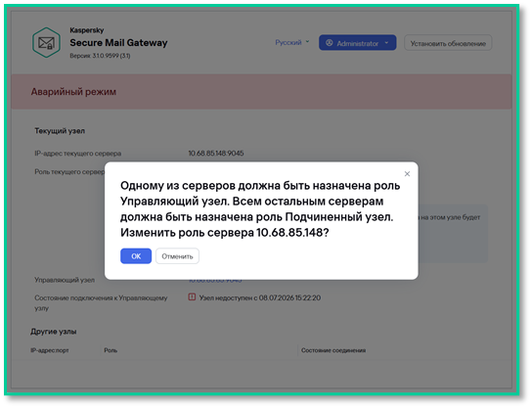The height and width of the screenshot is (408, 532).
Task: Click the Kaspersky mail envelope logo icon
Action: (x=46, y=42)
